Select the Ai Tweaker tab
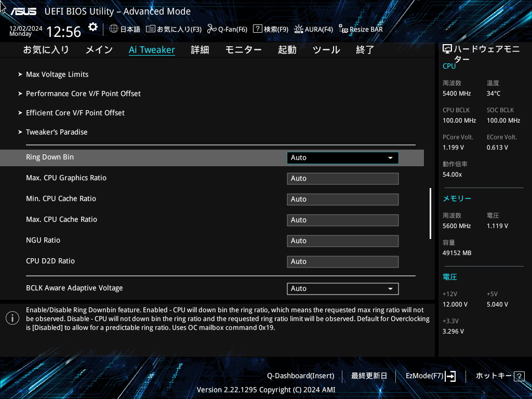The height and width of the screenshot is (399, 532). click(x=152, y=50)
